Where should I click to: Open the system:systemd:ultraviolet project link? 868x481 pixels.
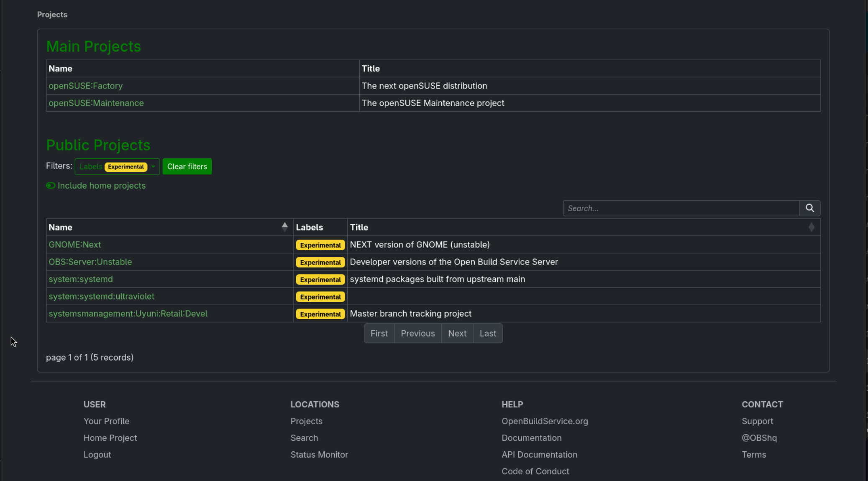coord(101,296)
